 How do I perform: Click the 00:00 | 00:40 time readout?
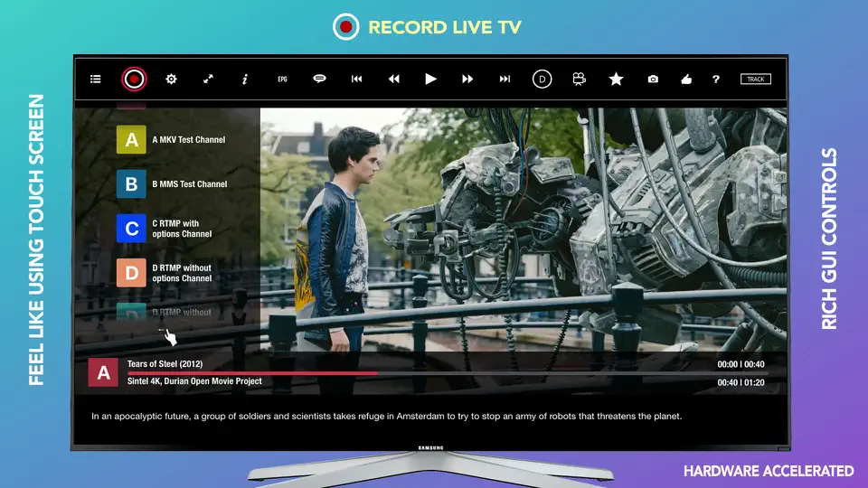(741, 364)
